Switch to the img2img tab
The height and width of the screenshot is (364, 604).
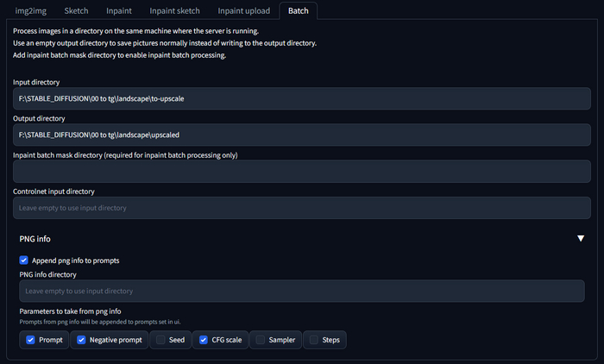pyautogui.click(x=32, y=10)
